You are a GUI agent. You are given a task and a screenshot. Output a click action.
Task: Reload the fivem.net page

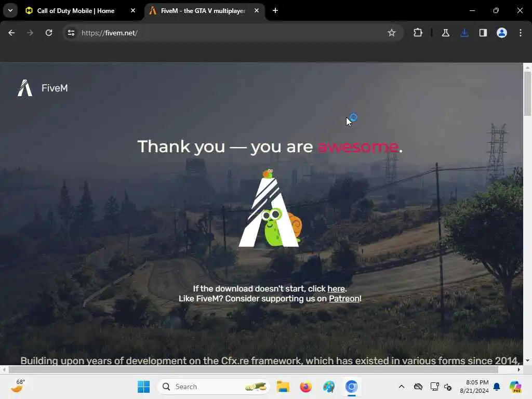(x=49, y=33)
